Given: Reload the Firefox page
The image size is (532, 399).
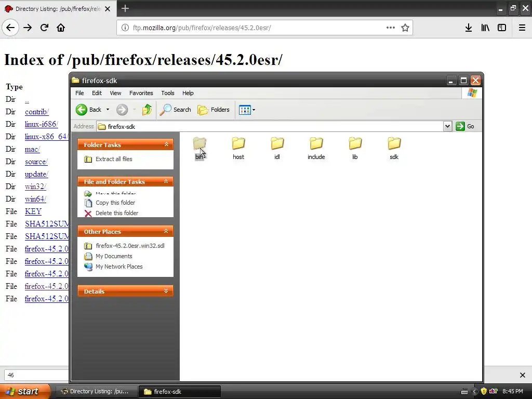Looking at the screenshot, I should pyautogui.click(x=44, y=28).
